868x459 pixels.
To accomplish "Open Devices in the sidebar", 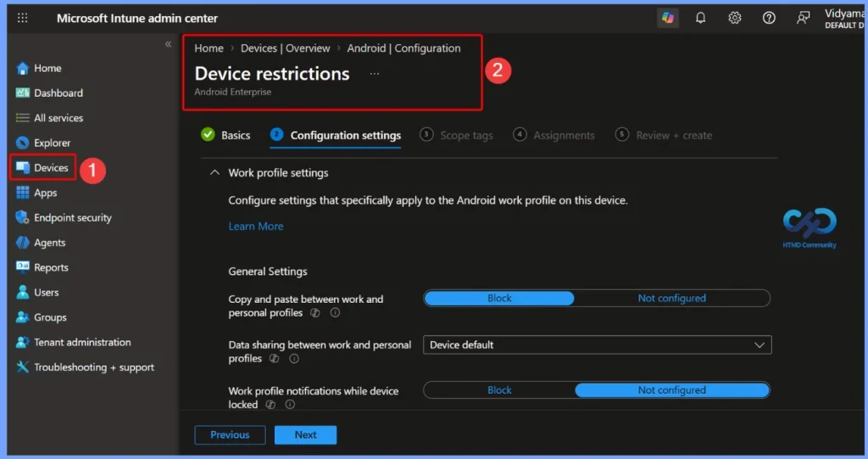I will point(51,167).
